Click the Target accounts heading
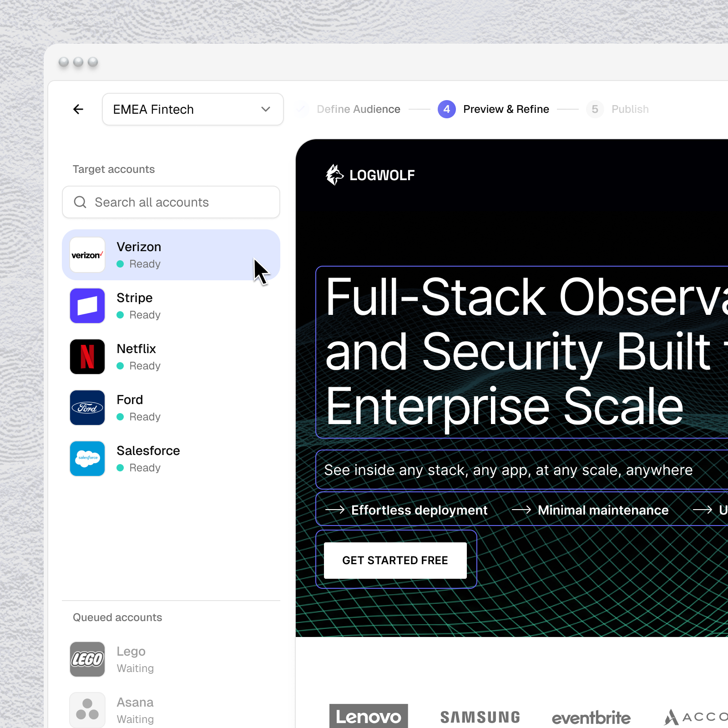 [x=114, y=169]
